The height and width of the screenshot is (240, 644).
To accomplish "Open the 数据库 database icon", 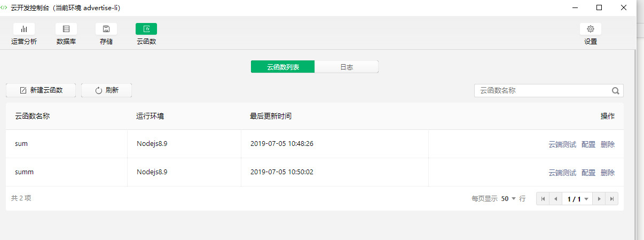I will click(x=66, y=29).
